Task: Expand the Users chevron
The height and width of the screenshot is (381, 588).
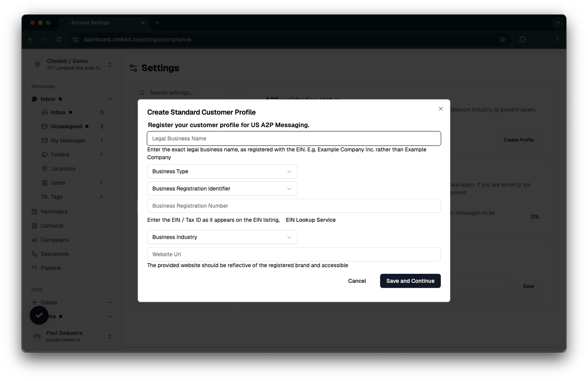Action: click(x=101, y=183)
